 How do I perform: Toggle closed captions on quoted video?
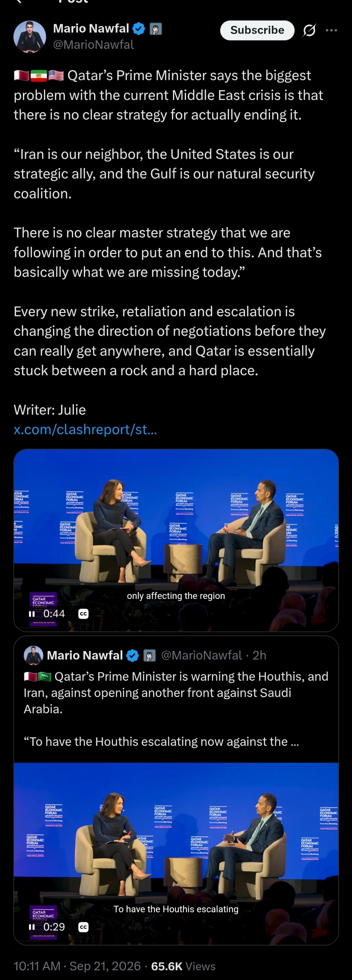pyautogui.click(x=83, y=927)
